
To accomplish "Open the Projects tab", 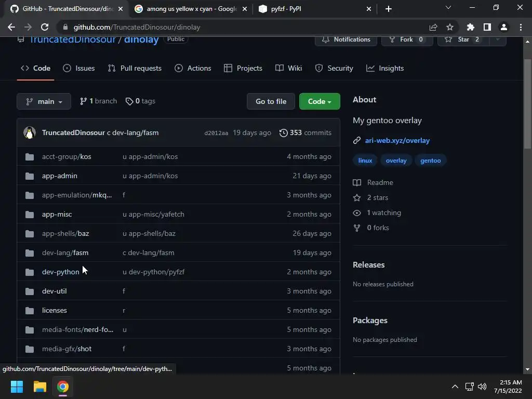I will pyautogui.click(x=243, y=68).
